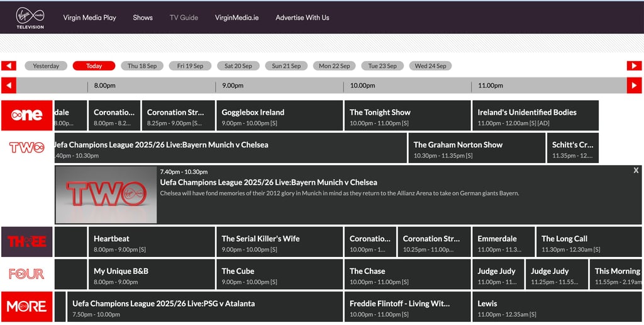The image size is (644, 325).
Task: Close the programme details panel
Action: pyautogui.click(x=636, y=170)
